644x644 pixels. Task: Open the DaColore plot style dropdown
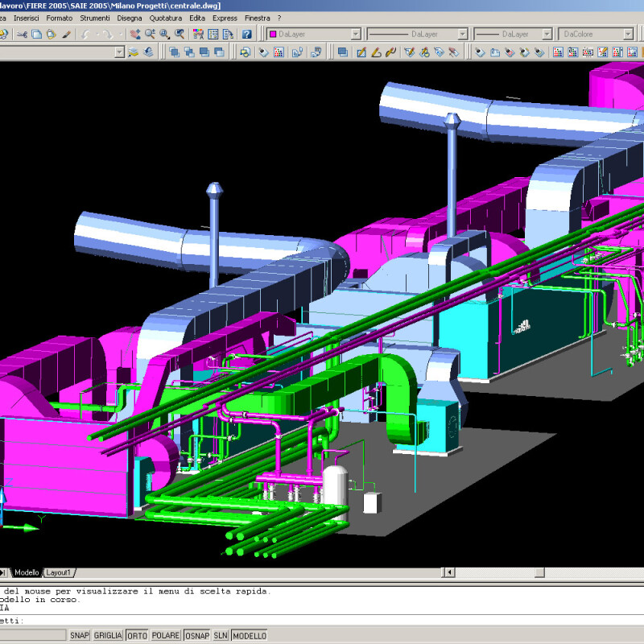point(627,34)
